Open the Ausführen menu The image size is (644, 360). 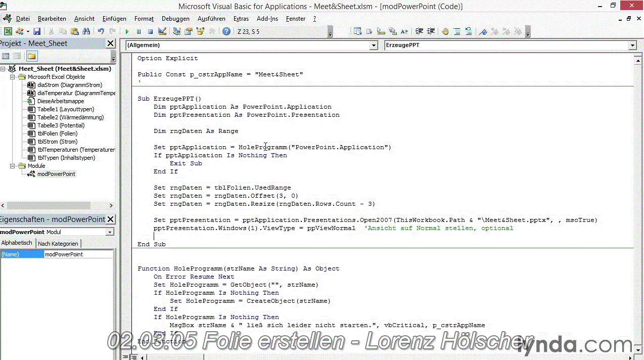[x=211, y=19]
